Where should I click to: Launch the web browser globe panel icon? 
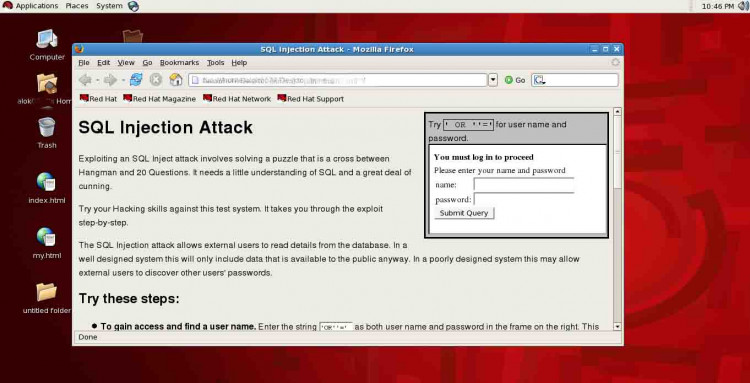133,6
